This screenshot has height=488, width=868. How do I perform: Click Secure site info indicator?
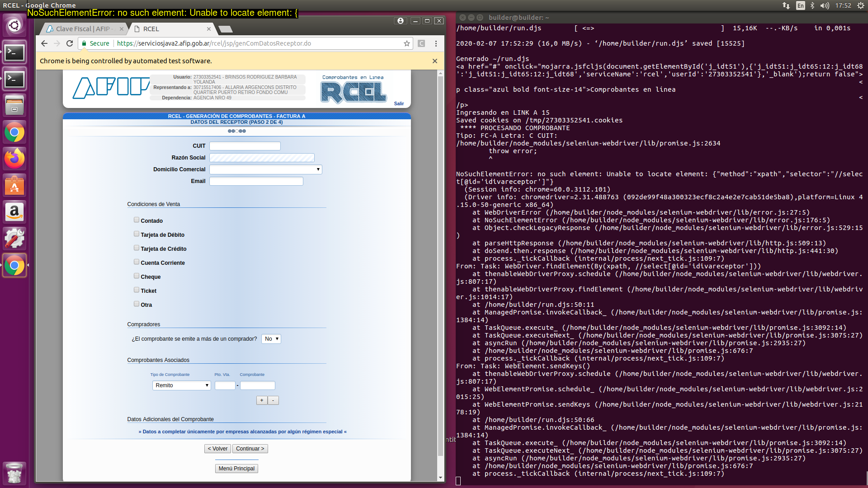tap(95, 43)
